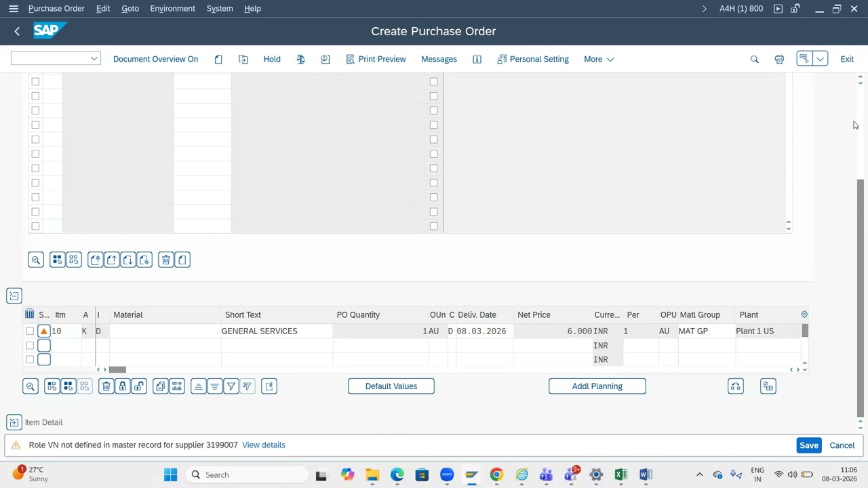The width and height of the screenshot is (868, 488).
Task: Tick the last checkbox in middle header grid column
Action: 433,226
